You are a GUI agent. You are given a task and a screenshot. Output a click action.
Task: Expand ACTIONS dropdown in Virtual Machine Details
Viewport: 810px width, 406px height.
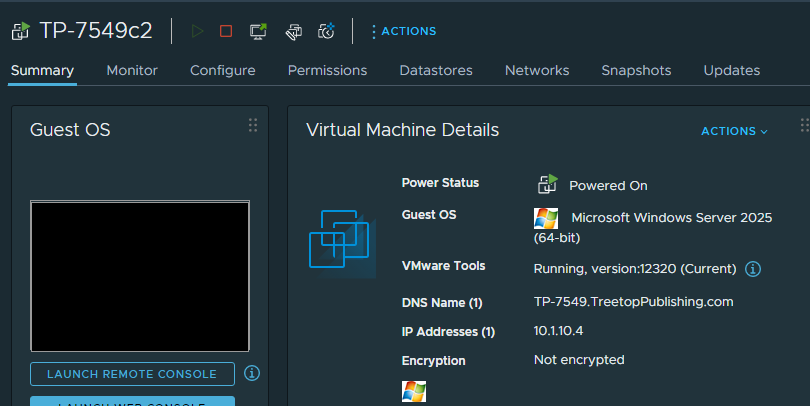click(x=734, y=131)
